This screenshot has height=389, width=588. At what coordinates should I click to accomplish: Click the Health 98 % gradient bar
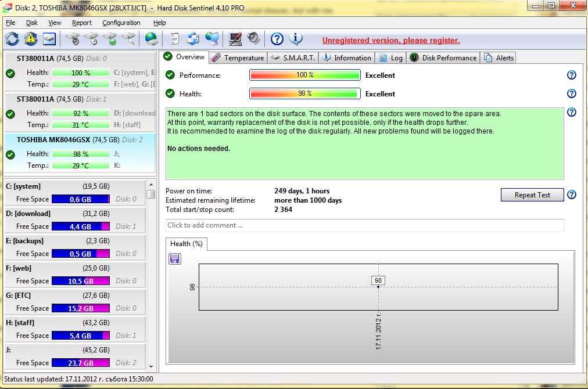click(x=305, y=93)
